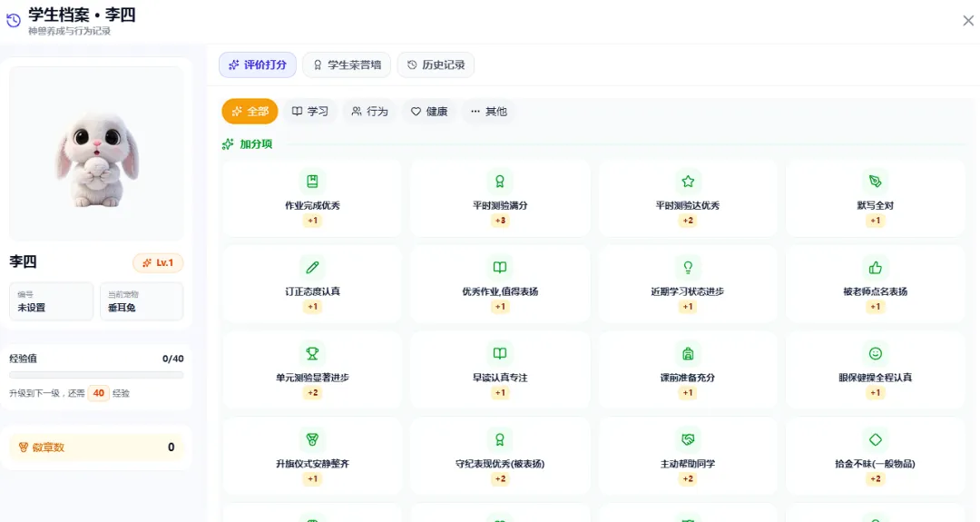Click the 徽章数 count row
This screenshot has width=980, height=522.
(96, 448)
